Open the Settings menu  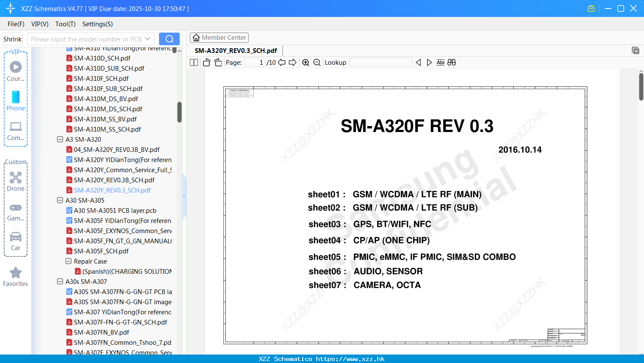(98, 24)
